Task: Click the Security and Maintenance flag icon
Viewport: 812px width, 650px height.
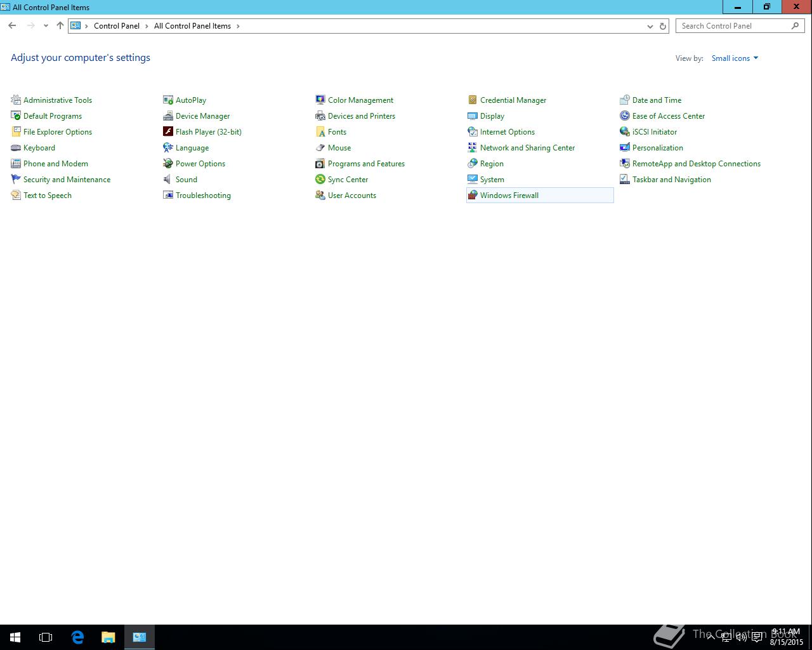Action: 16,179
